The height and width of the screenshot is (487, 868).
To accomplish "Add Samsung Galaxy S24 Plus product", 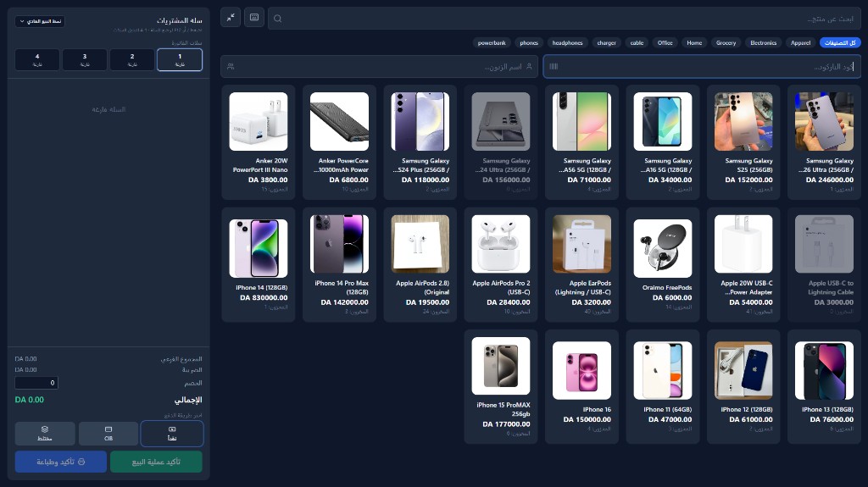I will [420, 142].
